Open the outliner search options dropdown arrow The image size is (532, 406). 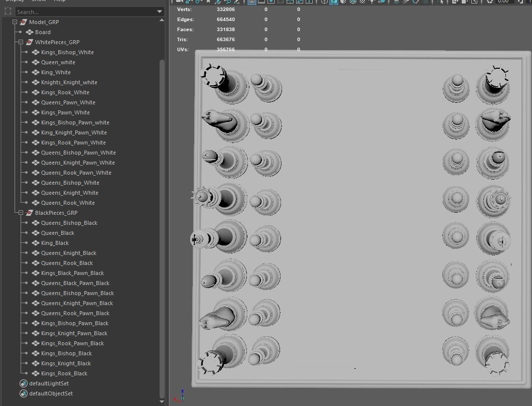point(160,12)
